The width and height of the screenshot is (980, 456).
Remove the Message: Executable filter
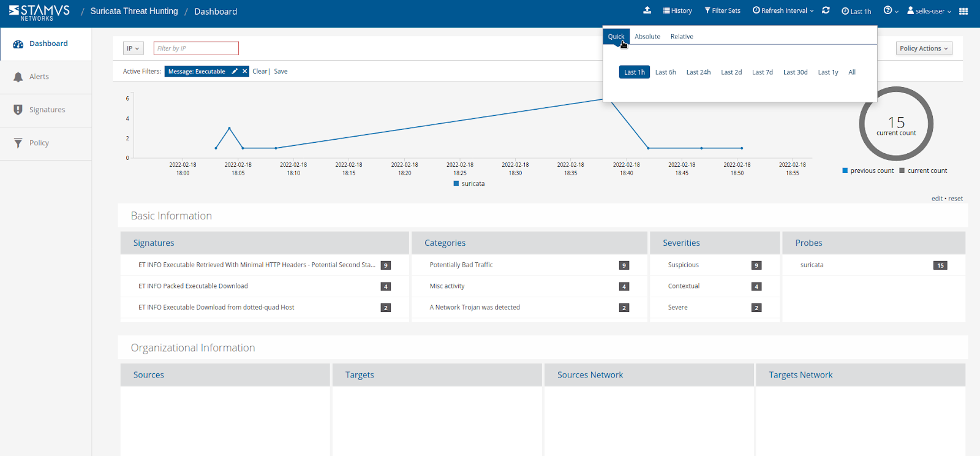click(x=245, y=72)
